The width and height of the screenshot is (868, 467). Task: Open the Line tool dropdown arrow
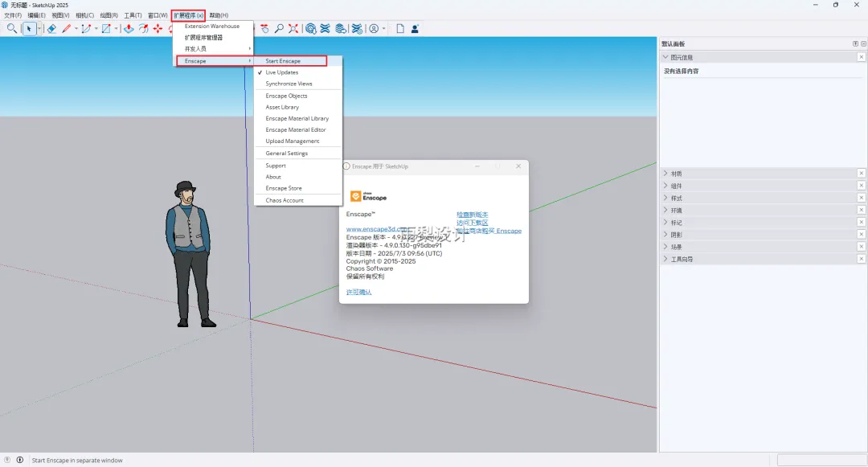76,28
